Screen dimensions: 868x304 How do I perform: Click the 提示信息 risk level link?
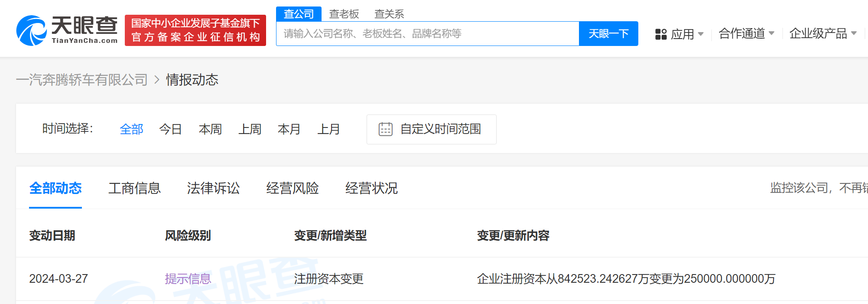[188, 278]
